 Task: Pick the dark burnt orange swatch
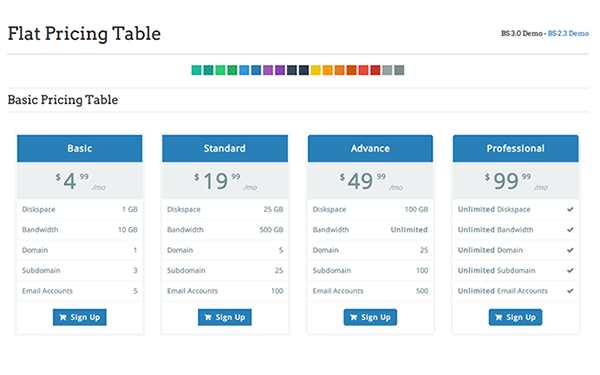pos(351,70)
